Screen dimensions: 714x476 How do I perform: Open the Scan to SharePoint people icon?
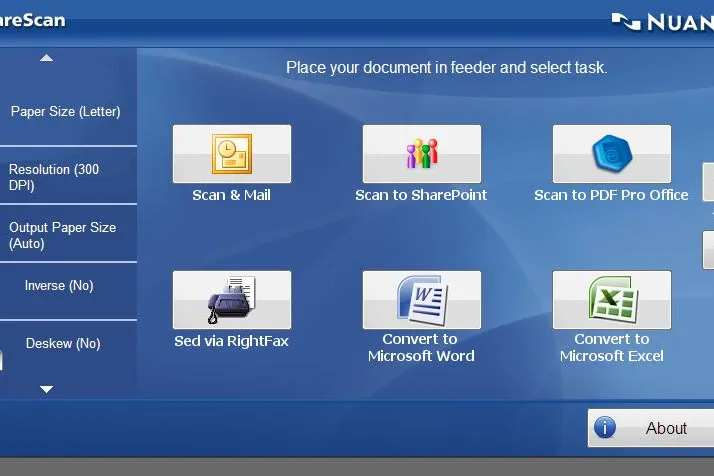click(x=422, y=154)
